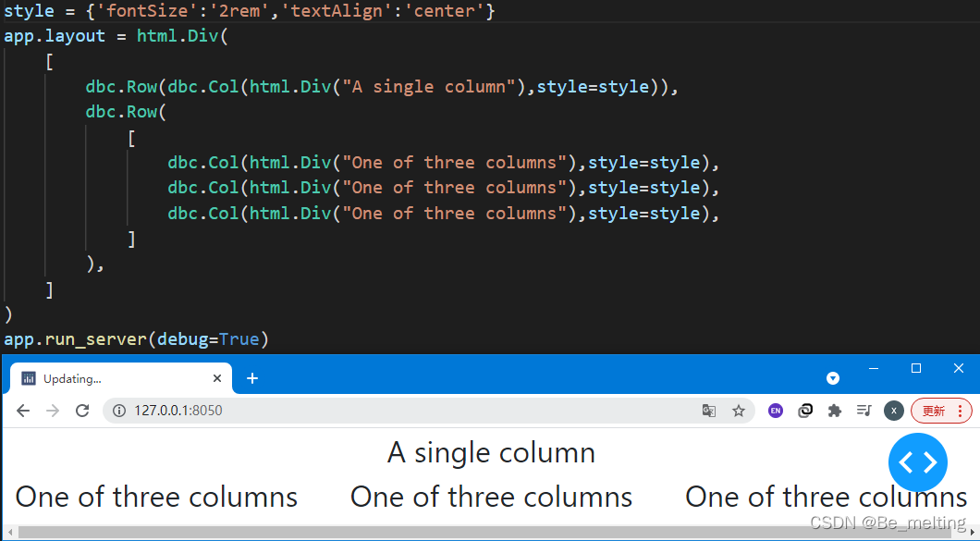Viewport: 980px width, 541px height.
Task: Click the line 'app.run_server(debug=True)' in code
Action: pyautogui.click(x=136, y=339)
